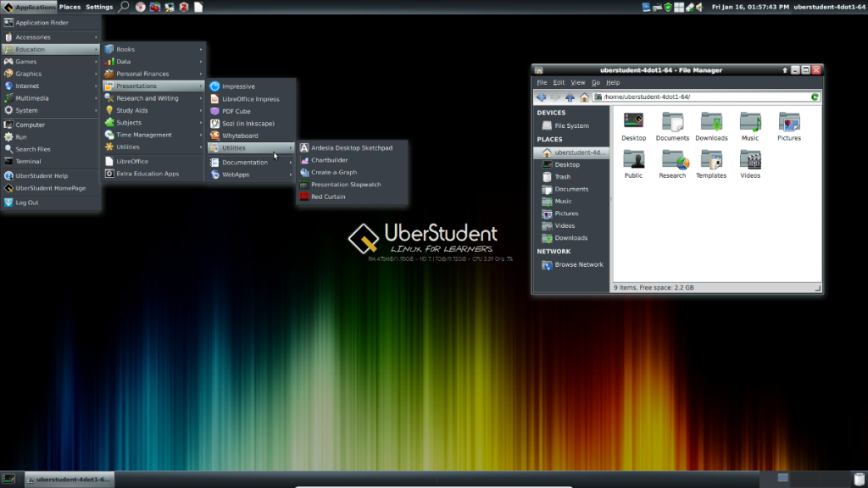Click the Impressive app icon in Presentations
The height and width of the screenshot is (488, 868).
click(215, 86)
